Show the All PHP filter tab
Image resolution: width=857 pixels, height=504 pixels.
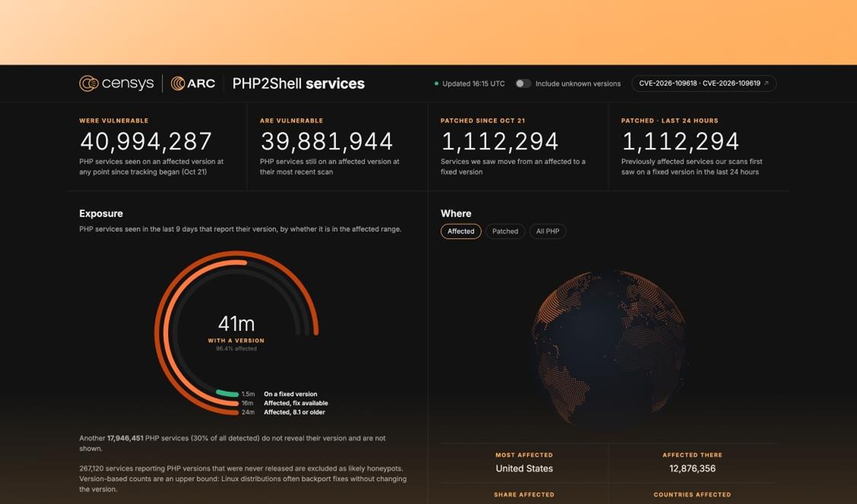point(547,231)
